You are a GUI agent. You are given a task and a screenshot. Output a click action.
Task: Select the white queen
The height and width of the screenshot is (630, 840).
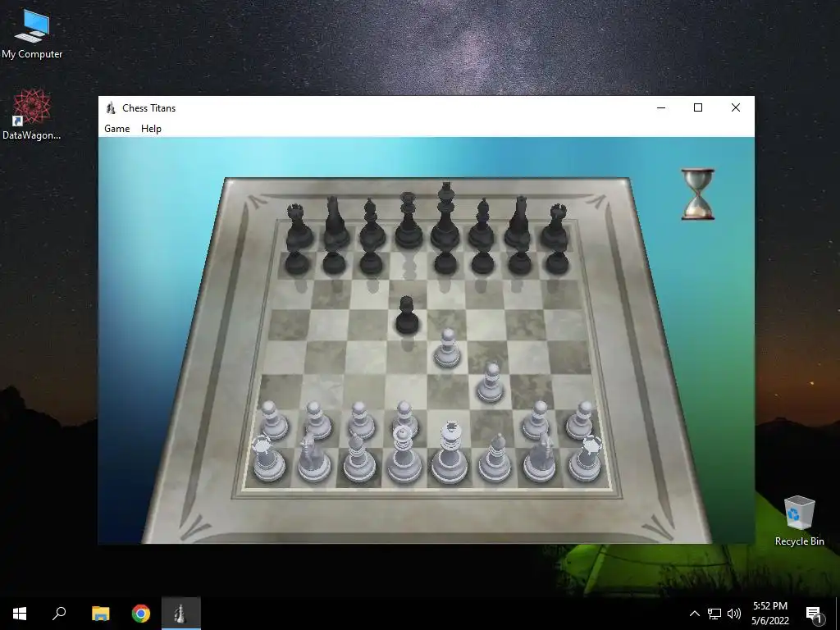(404, 454)
